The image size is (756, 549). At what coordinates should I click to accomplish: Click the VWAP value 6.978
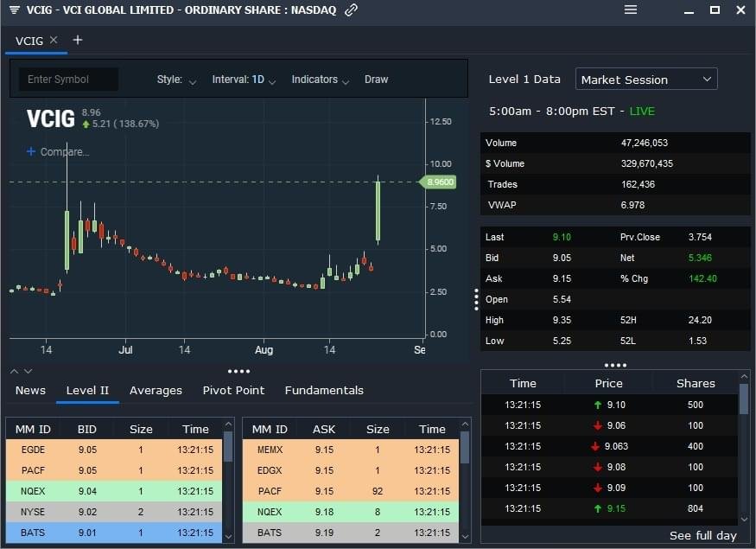[632, 205]
